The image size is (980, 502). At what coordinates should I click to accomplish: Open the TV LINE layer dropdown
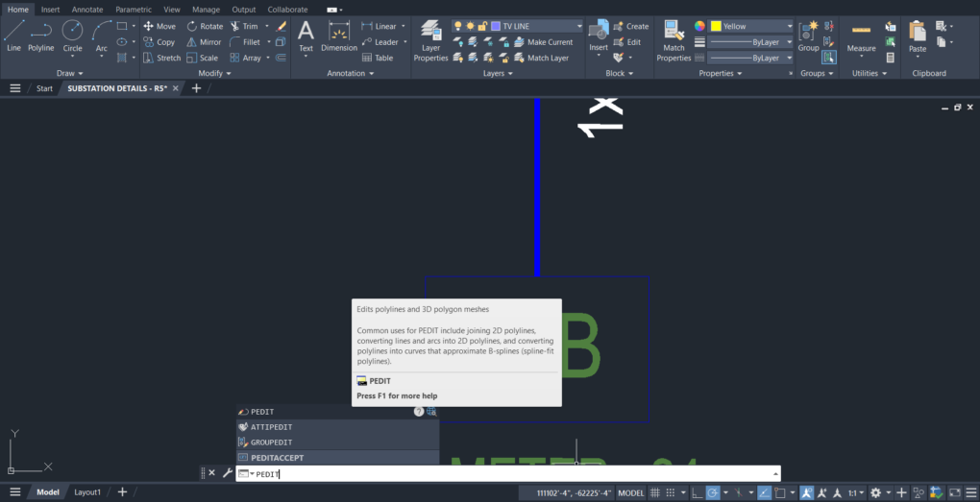pos(579,26)
